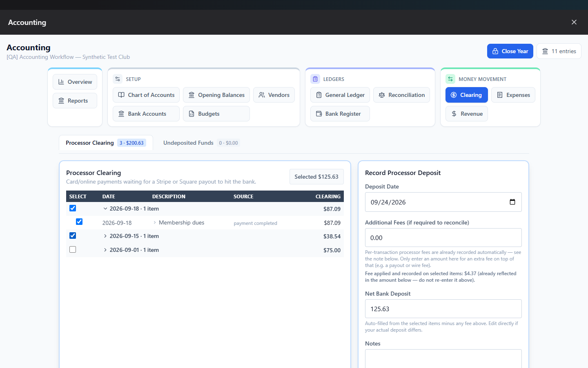Click the Deposit Date field
Screen dimensions: 588x368
[x=443, y=202]
